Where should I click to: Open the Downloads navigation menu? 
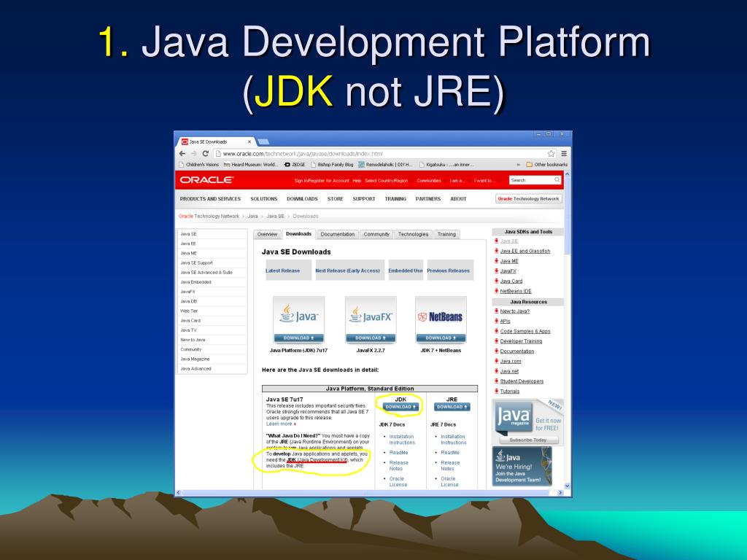point(302,199)
